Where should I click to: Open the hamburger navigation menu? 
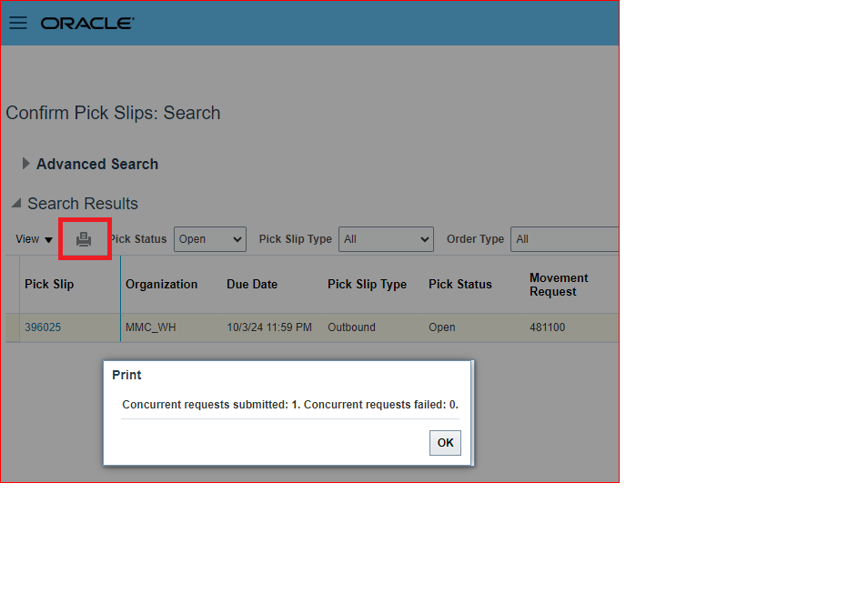click(18, 23)
